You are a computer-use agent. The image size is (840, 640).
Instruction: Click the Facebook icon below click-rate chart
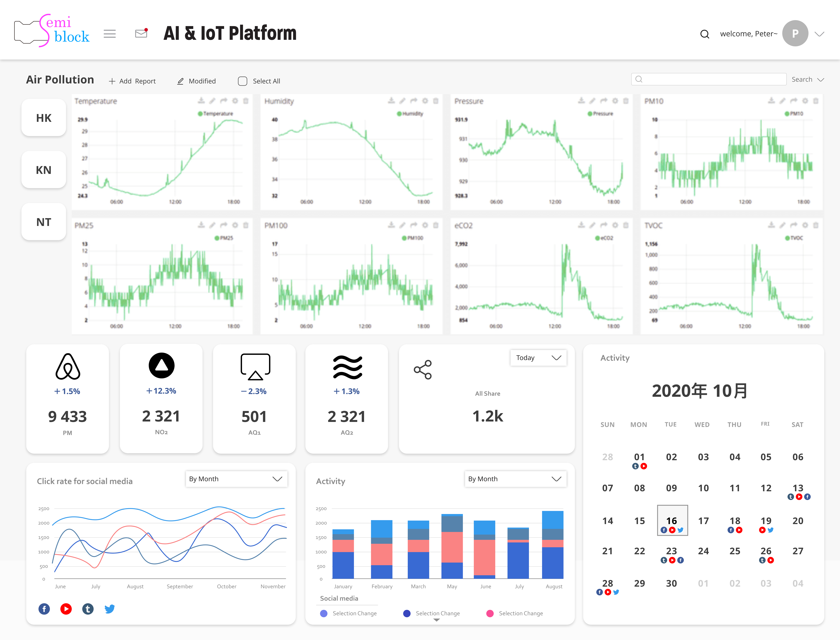[x=44, y=609]
